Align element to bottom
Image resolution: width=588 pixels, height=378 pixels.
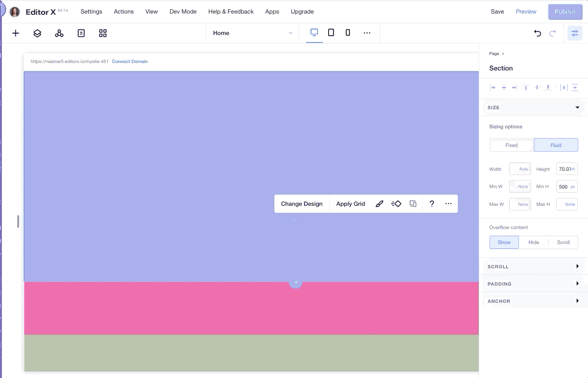pyautogui.click(x=548, y=87)
